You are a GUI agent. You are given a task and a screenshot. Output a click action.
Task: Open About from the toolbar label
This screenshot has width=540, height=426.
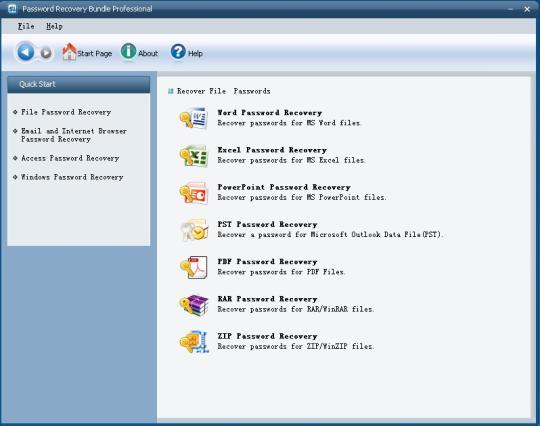click(148, 53)
